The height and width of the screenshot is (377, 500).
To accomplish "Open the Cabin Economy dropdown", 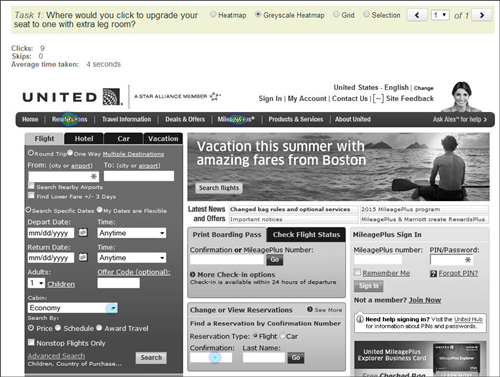I will coord(73,308).
